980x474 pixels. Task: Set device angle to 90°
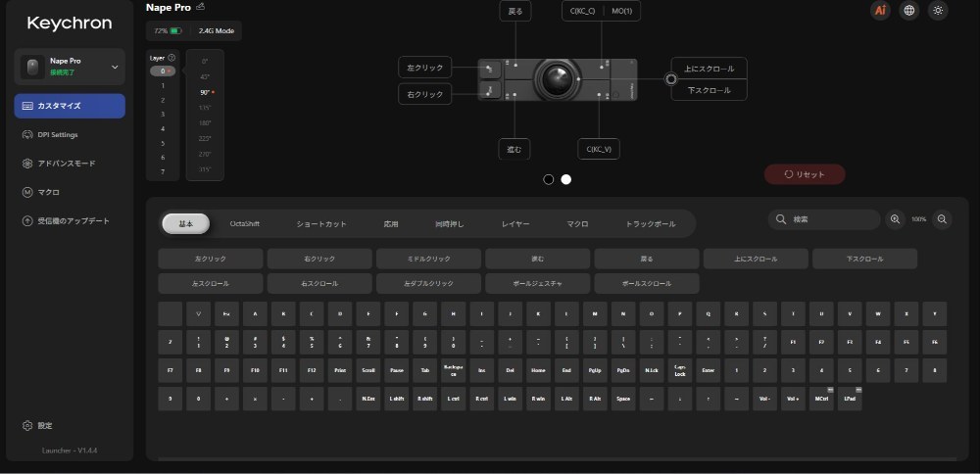click(x=205, y=92)
